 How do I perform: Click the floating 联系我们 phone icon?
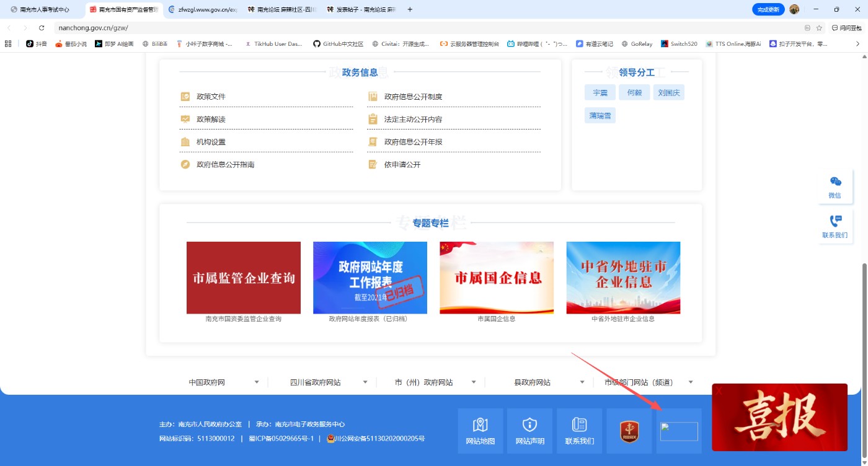coord(835,226)
